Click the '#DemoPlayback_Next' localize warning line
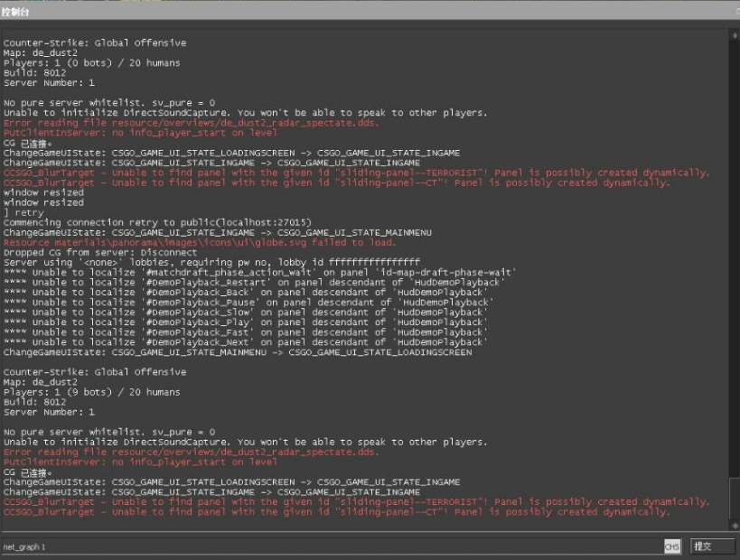Image resolution: width=740 pixels, height=560 pixels. 246,342
